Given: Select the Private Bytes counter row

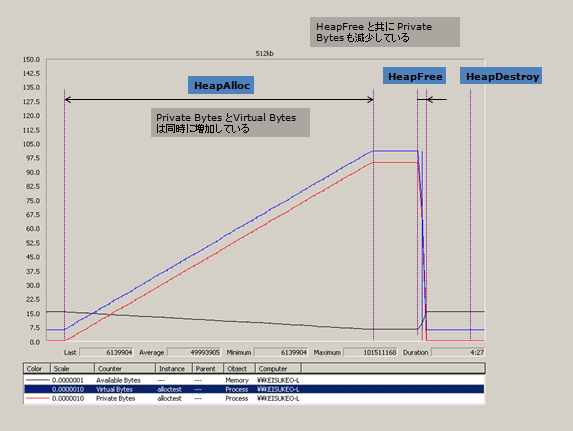Looking at the screenshot, I should point(254,398).
